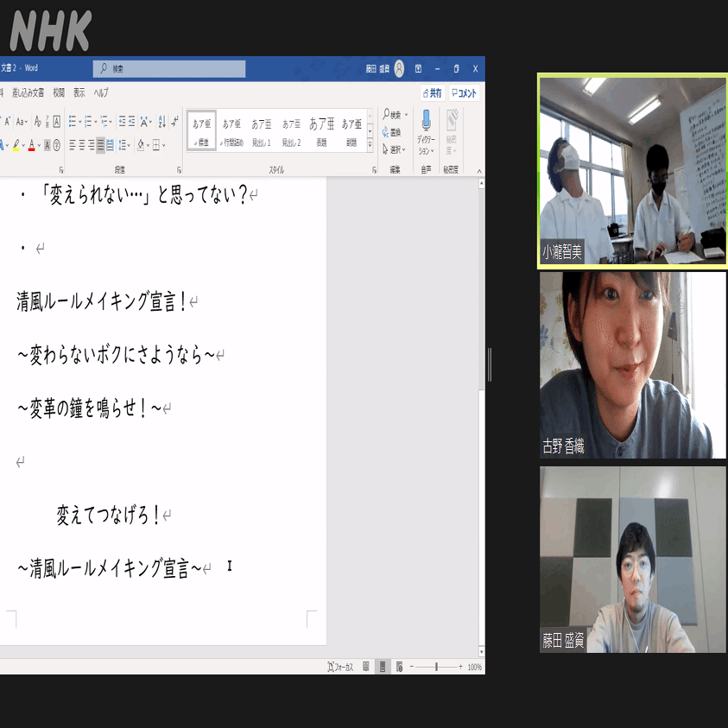
Task: Click the コメント comments button
Action: 465,93
